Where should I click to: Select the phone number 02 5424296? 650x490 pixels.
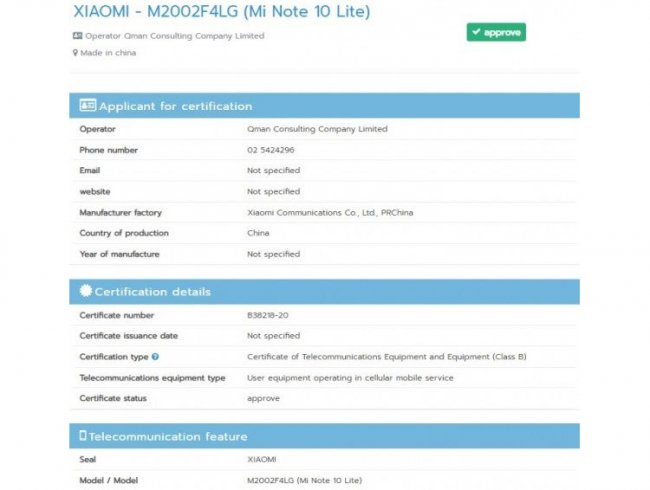click(x=270, y=150)
